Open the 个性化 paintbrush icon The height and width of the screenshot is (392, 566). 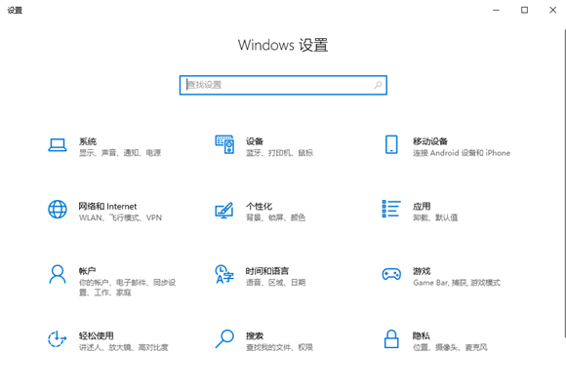224,211
